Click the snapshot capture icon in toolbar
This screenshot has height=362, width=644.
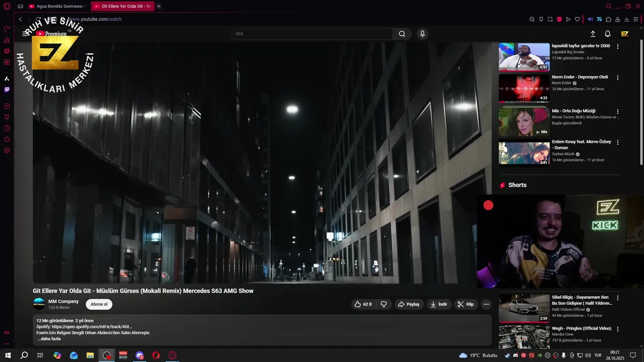550,19
